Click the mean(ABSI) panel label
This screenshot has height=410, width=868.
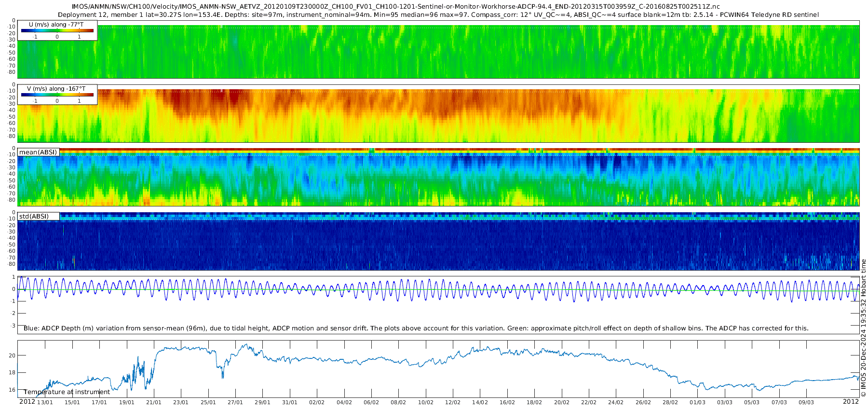click(38, 152)
